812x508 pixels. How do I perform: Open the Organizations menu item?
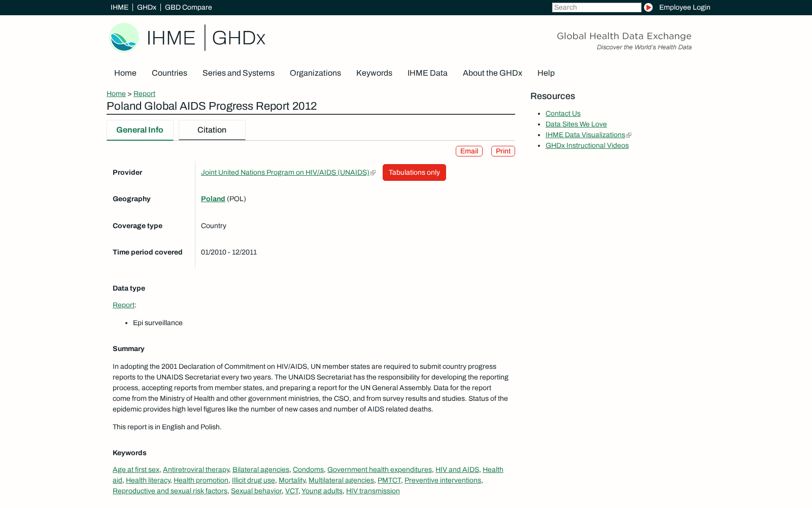pyautogui.click(x=315, y=73)
